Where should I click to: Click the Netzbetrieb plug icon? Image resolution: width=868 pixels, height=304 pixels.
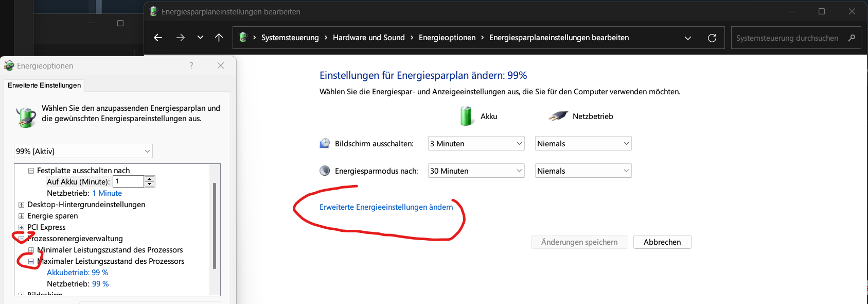(x=558, y=116)
